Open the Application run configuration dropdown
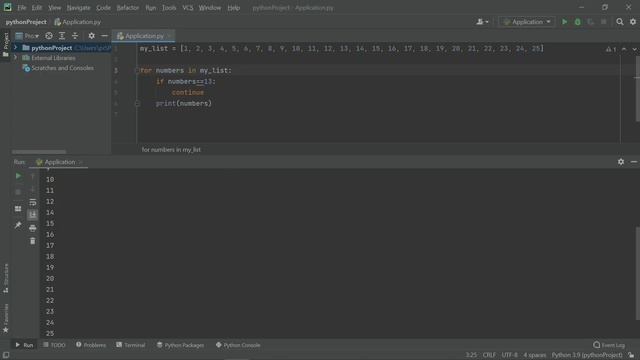 527,22
